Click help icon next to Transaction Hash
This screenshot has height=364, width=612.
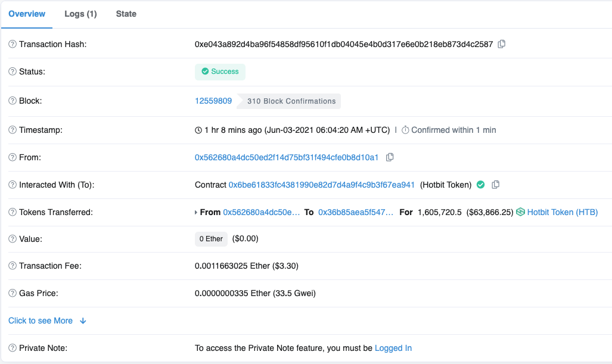13,45
